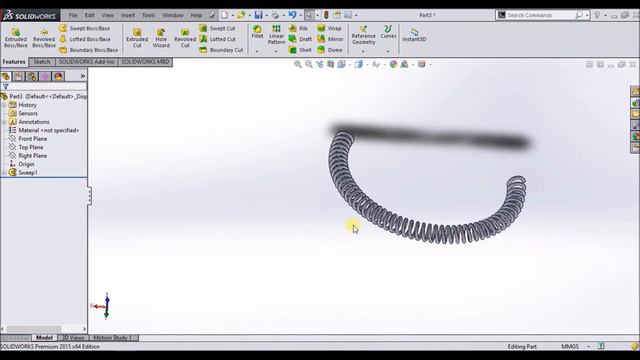The height and width of the screenshot is (360, 640).
Task: Click the Search Commands field
Action: (541, 15)
